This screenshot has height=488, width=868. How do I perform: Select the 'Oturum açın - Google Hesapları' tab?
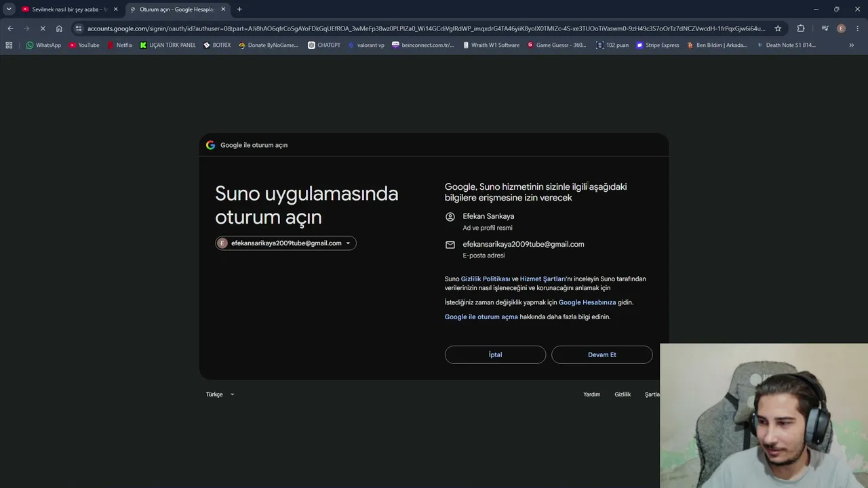pos(176,9)
